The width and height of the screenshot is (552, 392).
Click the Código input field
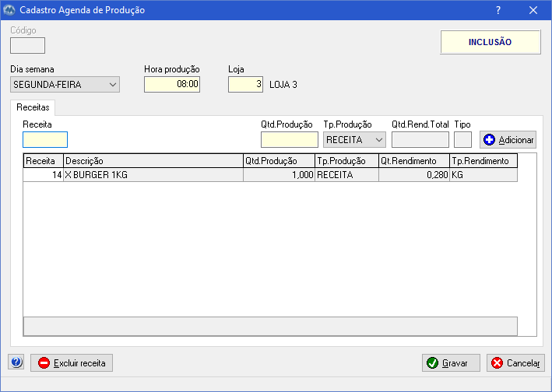click(x=27, y=45)
